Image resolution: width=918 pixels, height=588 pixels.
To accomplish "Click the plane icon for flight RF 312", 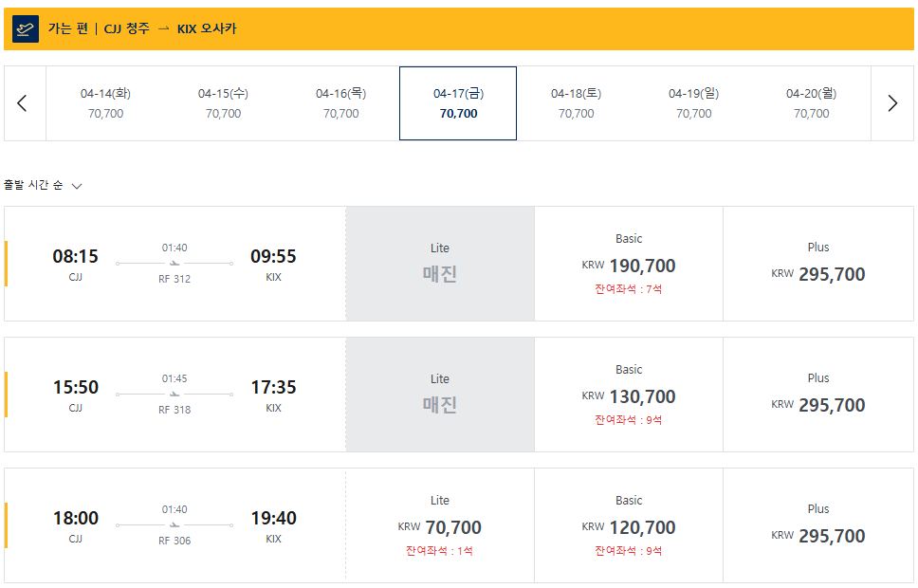I will (x=174, y=263).
